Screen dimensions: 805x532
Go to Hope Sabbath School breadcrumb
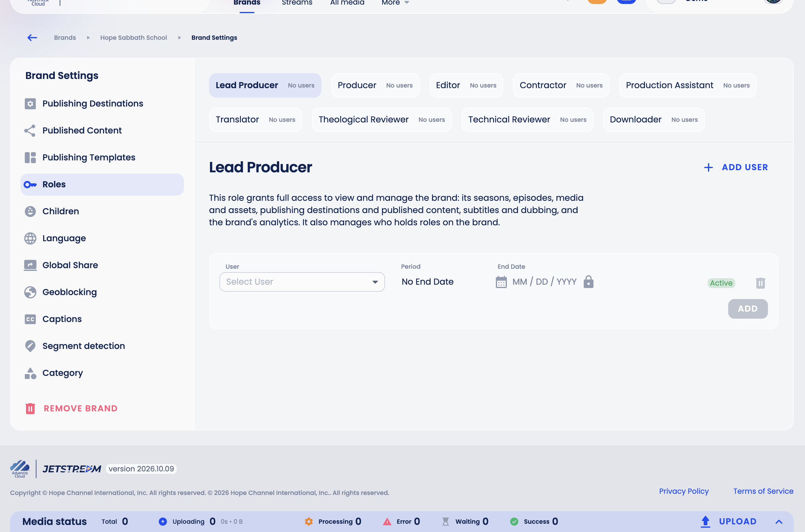click(x=133, y=38)
